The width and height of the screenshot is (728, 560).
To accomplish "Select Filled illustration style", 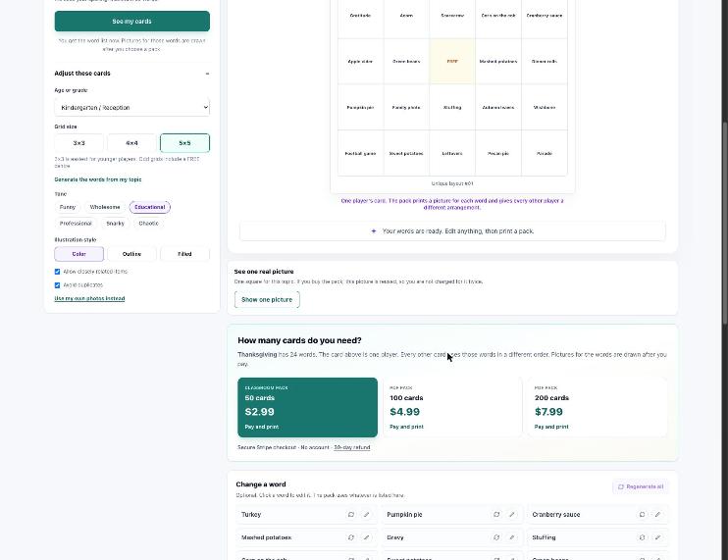I will pos(184,254).
